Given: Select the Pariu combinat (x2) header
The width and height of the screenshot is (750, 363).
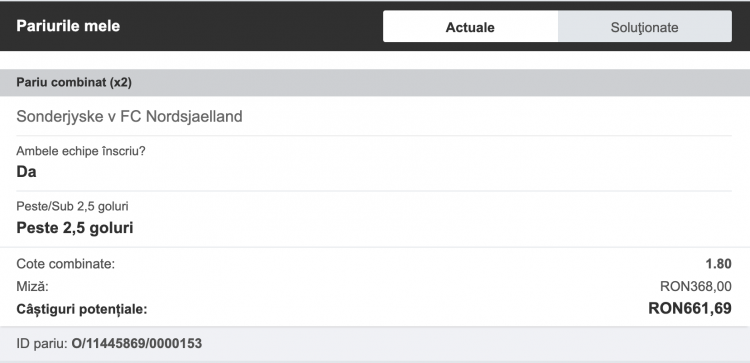Looking at the screenshot, I should pyautogui.click(x=375, y=83).
